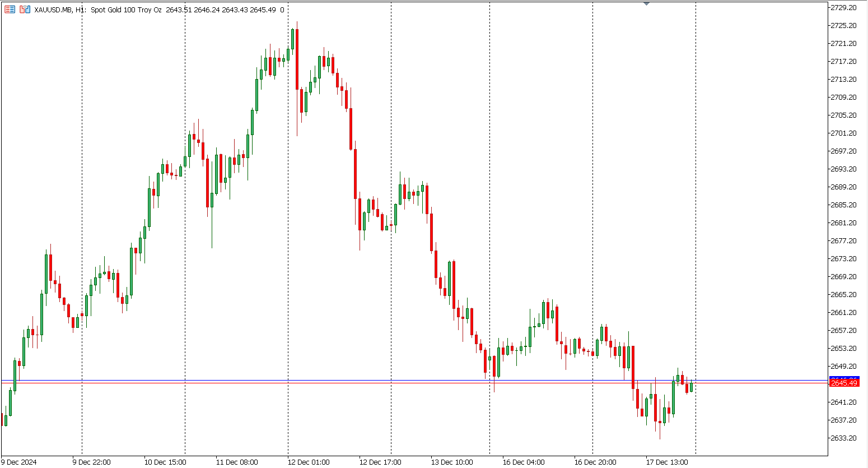Click the 2725.20 price scale label
This screenshot has height=468, width=868.
coord(844,25)
